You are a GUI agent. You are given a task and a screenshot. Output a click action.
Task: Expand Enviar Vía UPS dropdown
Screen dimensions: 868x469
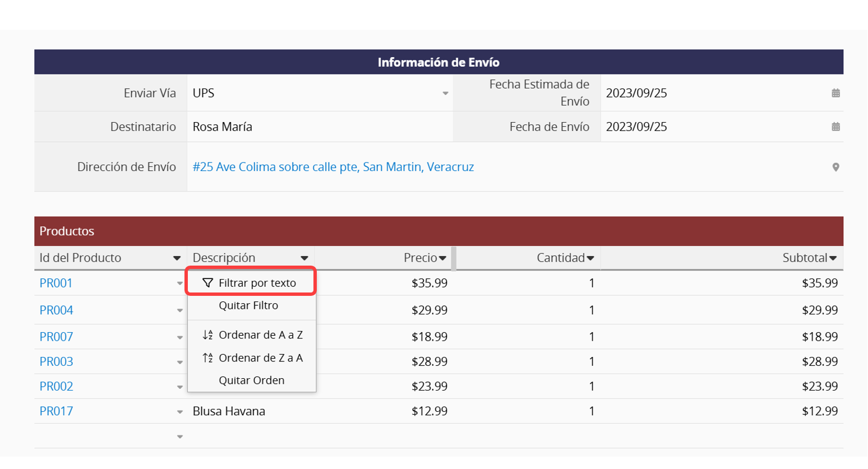click(445, 93)
